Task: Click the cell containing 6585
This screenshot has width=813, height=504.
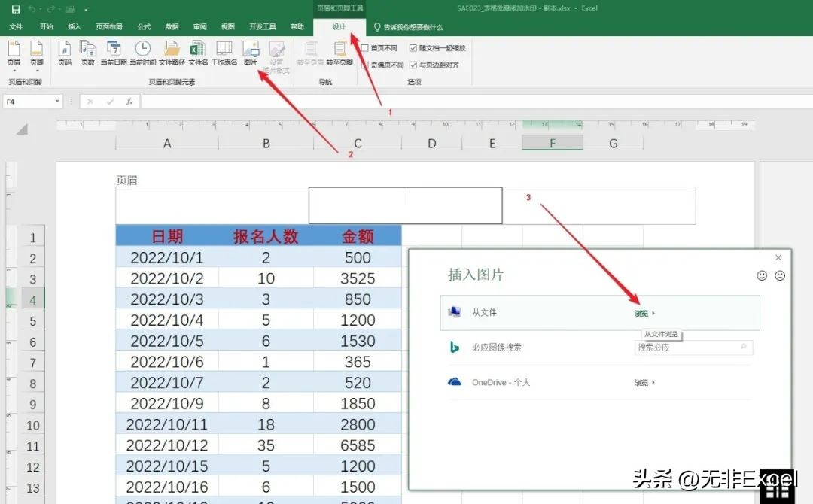Action: coord(358,445)
